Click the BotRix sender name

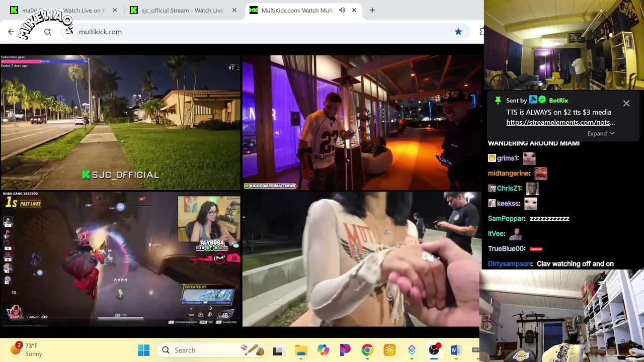click(558, 101)
